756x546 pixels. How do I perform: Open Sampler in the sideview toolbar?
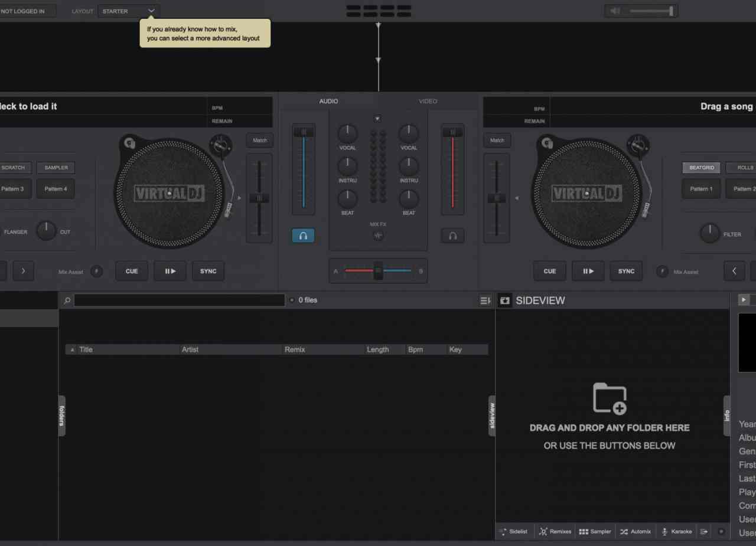coord(595,531)
